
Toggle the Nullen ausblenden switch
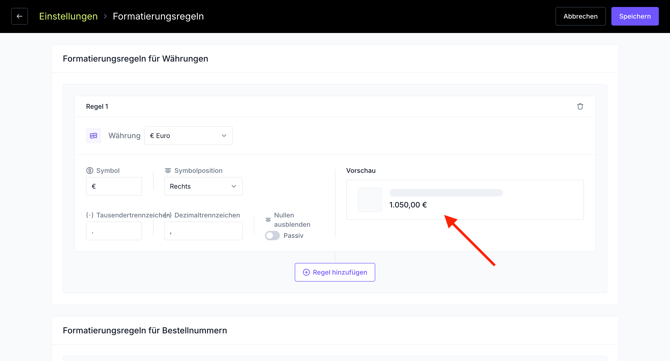pyautogui.click(x=272, y=235)
